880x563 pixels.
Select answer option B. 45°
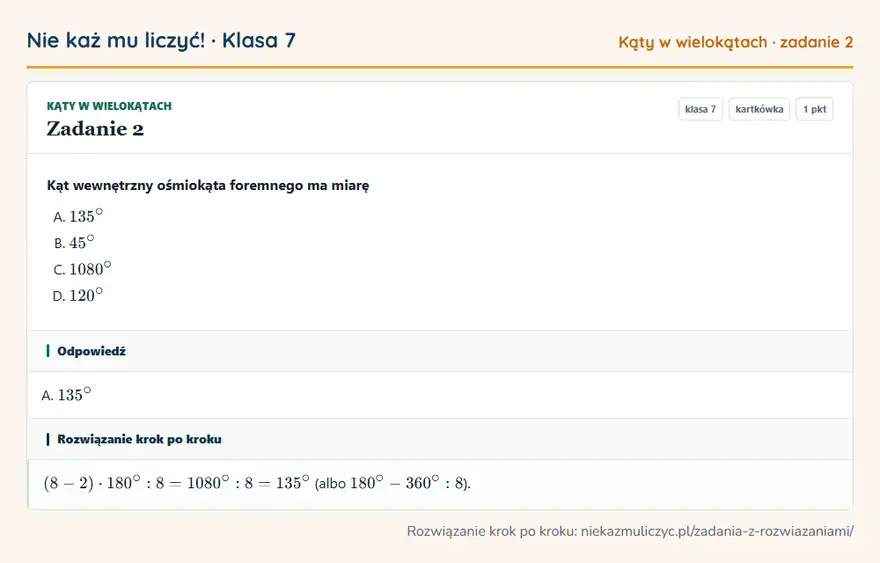(74, 242)
